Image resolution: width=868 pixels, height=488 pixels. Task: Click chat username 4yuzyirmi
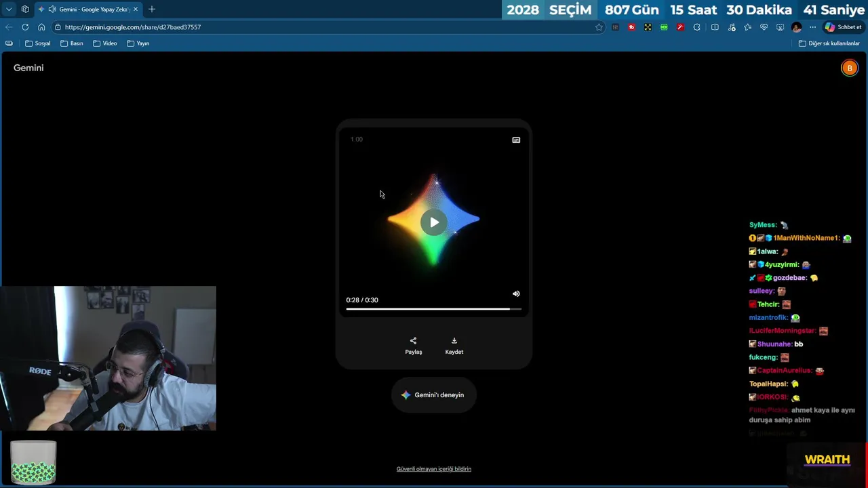[x=782, y=265]
